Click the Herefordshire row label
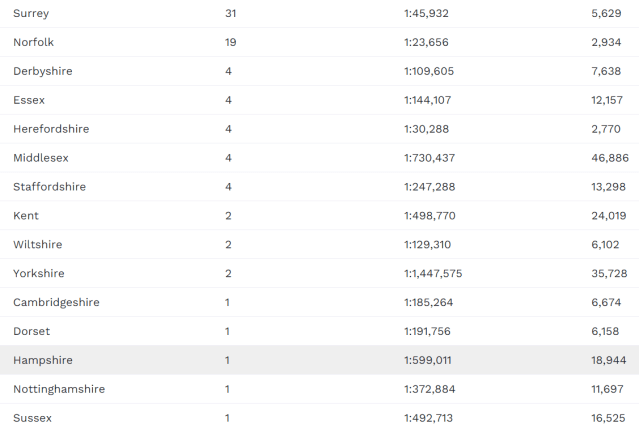Viewport: 639px width, 433px height. pos(49,129)
